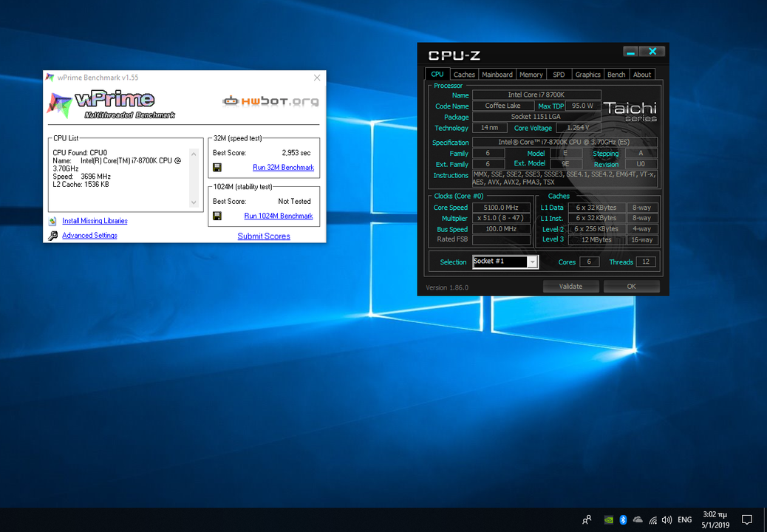Click the Specification field in CPU-Z
This screenshot has height=532, width=767.
pos(565,143)
